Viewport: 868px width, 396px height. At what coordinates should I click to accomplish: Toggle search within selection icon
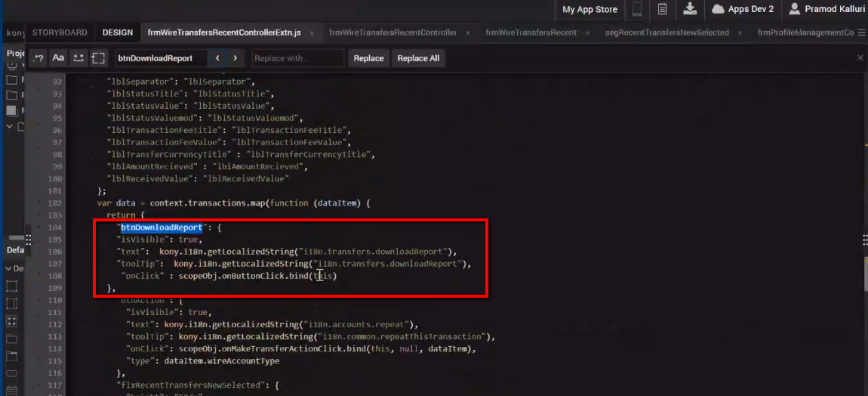click(98, 58)
